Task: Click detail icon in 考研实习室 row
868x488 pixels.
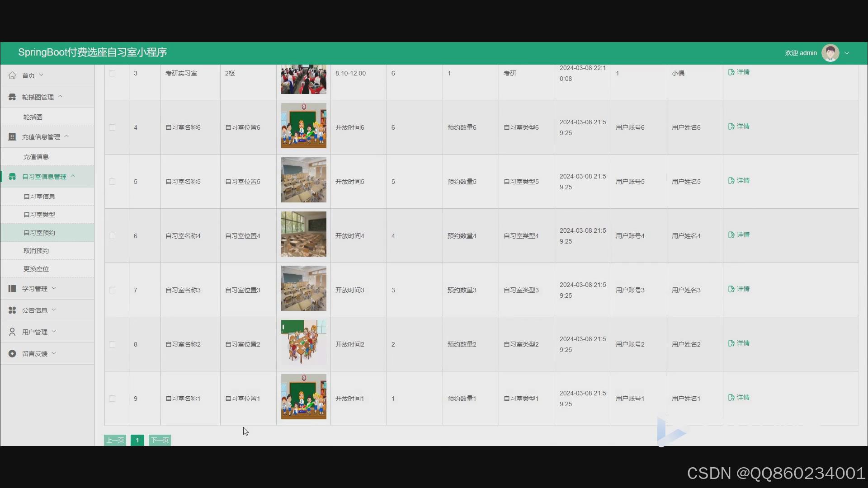Action: coord(731,72)
